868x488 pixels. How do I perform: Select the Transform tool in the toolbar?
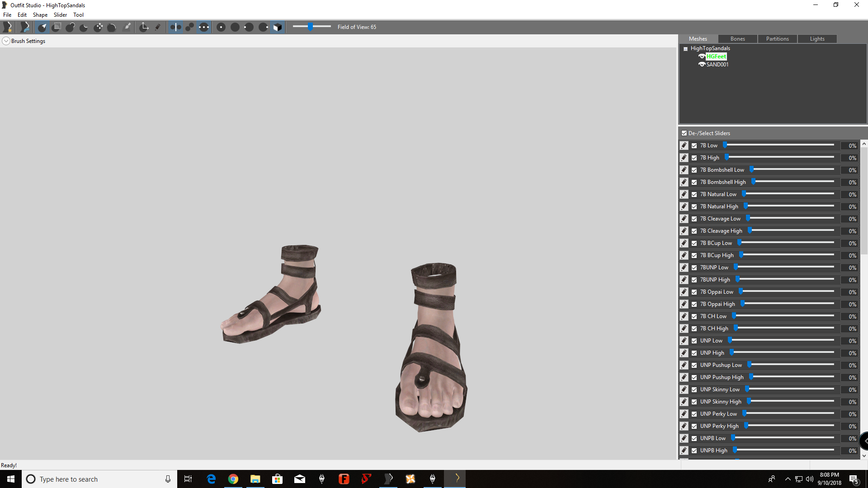click(x=144, y=27)
